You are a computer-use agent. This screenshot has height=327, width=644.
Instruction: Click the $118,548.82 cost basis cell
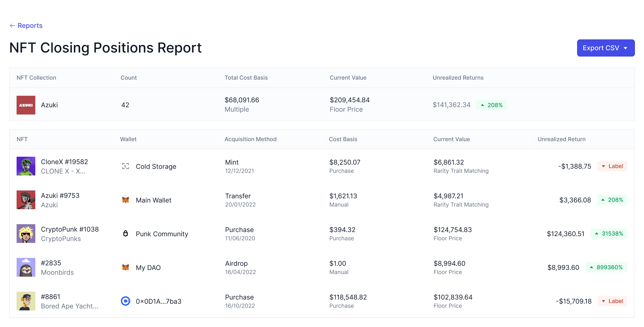(348, 297)
